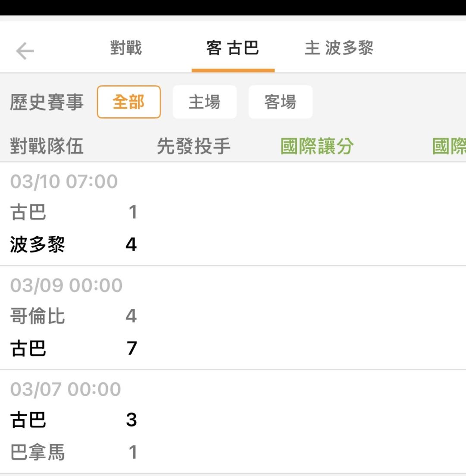Click the 對戰隊伍 column header
The image size is (466, 476).
tap(47, 147)
